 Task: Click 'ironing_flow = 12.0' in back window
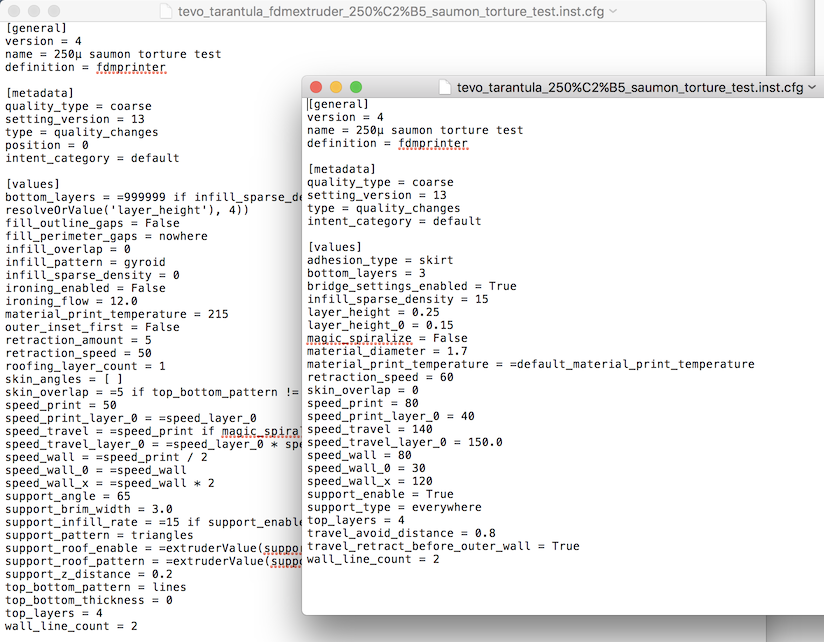pos(71,301)
